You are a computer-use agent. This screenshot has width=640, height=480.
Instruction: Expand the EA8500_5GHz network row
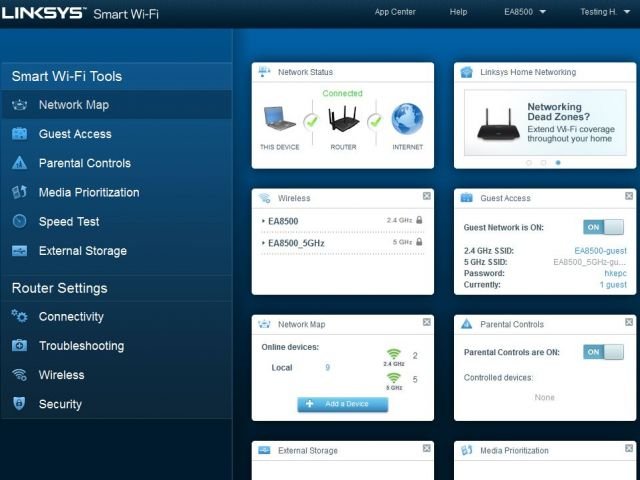342,243
